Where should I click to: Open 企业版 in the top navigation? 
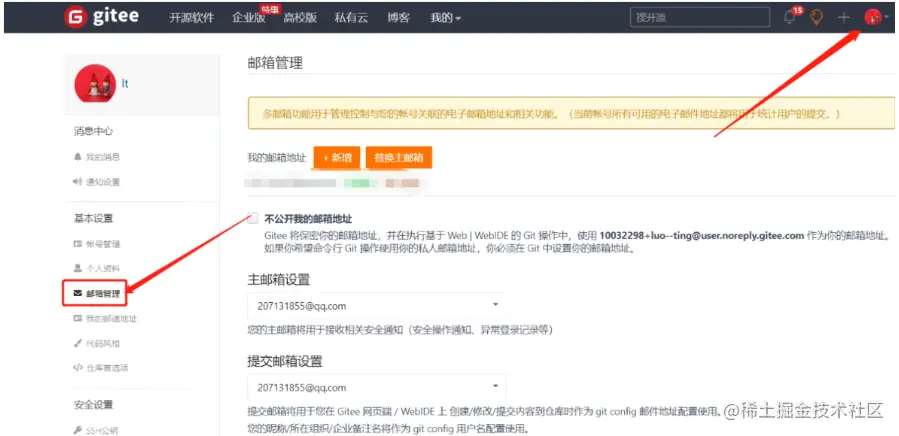pos(249,18)
